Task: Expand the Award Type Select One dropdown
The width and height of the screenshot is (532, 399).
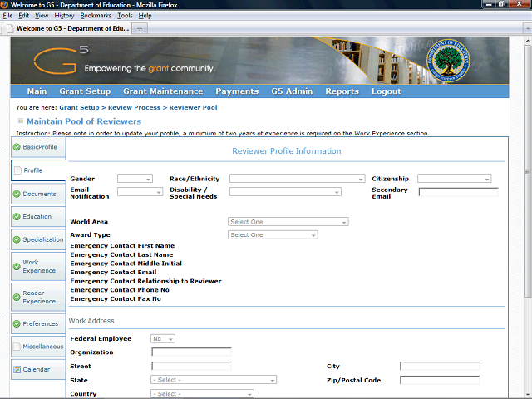Action: 273,234
